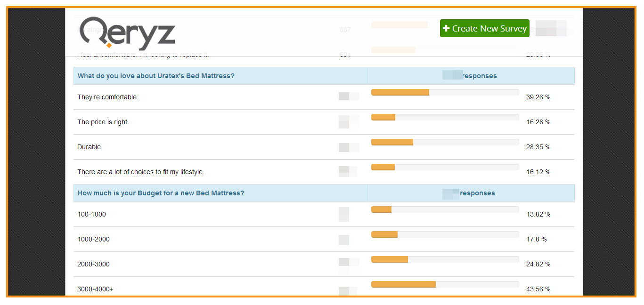Click the gray response icon beside The price is right
Screen dimensions: 644x305
click(348, 121)
